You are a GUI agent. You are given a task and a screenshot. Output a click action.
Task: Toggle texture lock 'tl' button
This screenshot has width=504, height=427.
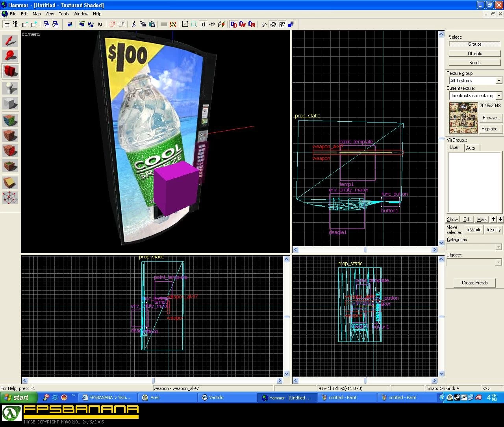click(203, 24)
